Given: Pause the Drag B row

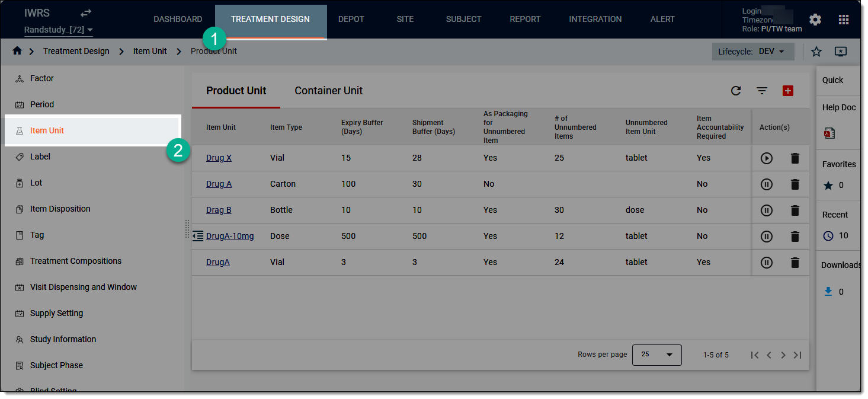Looking at the screenshot, I should [x=767, y=210].
